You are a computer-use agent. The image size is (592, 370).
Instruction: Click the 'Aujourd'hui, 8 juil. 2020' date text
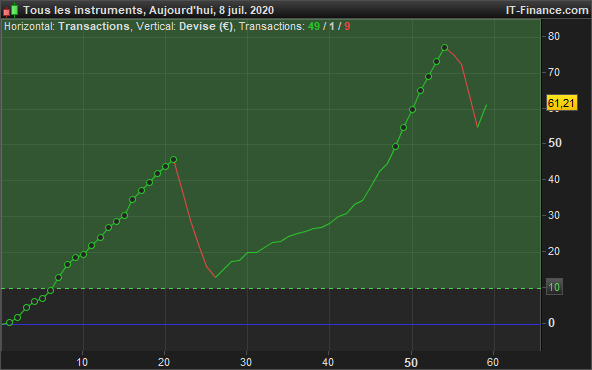(x=211, y=10)
